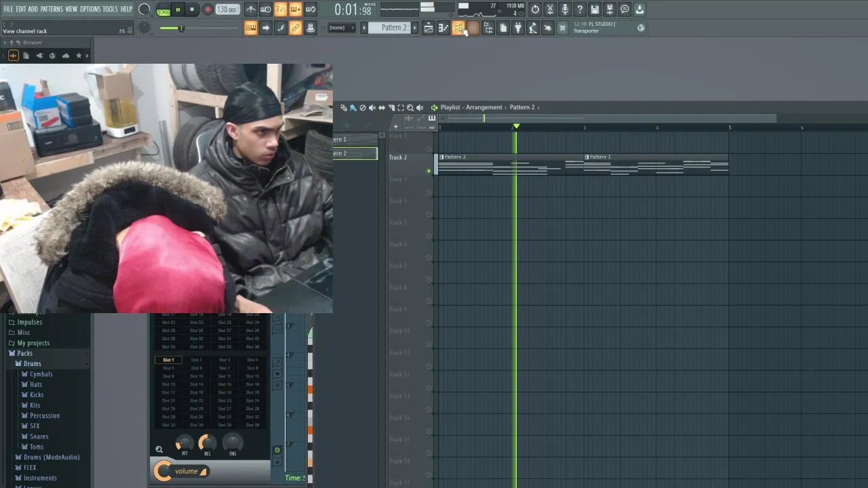The height and width of the screenshot is (488, 868).
Task: Toggle loop recording icon
Action: (x=311, y=9)
